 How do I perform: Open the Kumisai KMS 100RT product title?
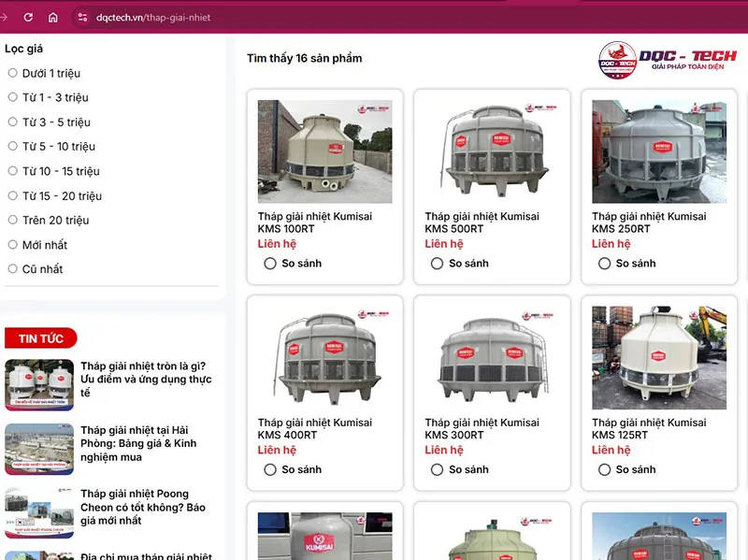click(315, 223)
